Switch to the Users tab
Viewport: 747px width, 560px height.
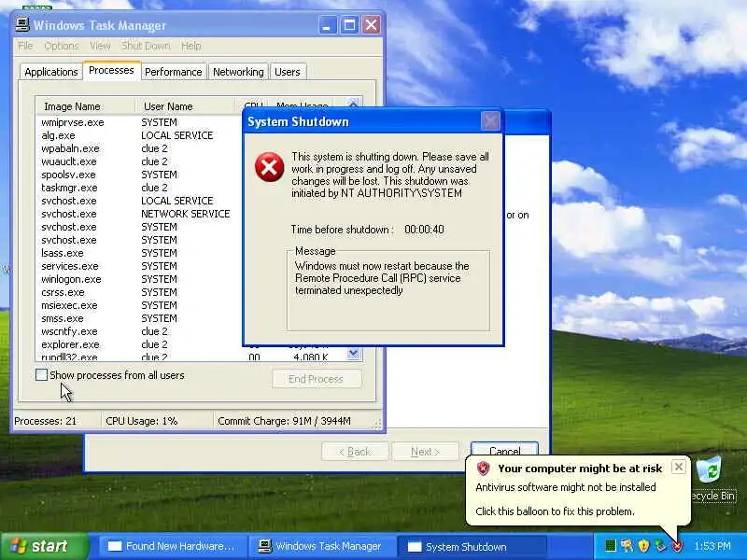(x=288, y=72)
